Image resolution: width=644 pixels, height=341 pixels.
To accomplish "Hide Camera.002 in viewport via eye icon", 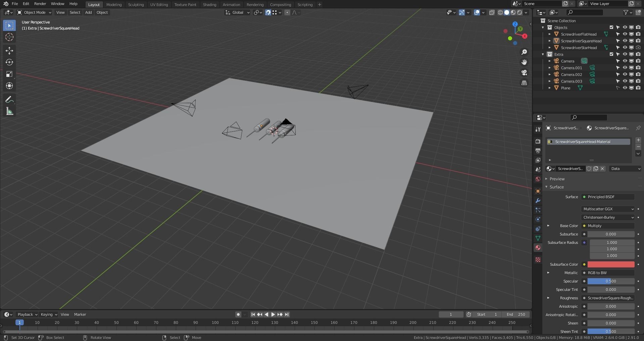I will 625,75.
